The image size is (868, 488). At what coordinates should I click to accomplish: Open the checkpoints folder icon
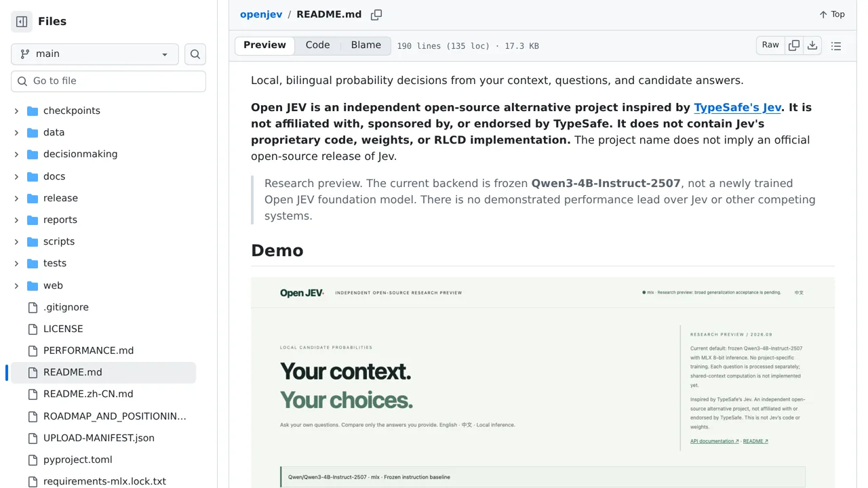click(x=33, y=110)
